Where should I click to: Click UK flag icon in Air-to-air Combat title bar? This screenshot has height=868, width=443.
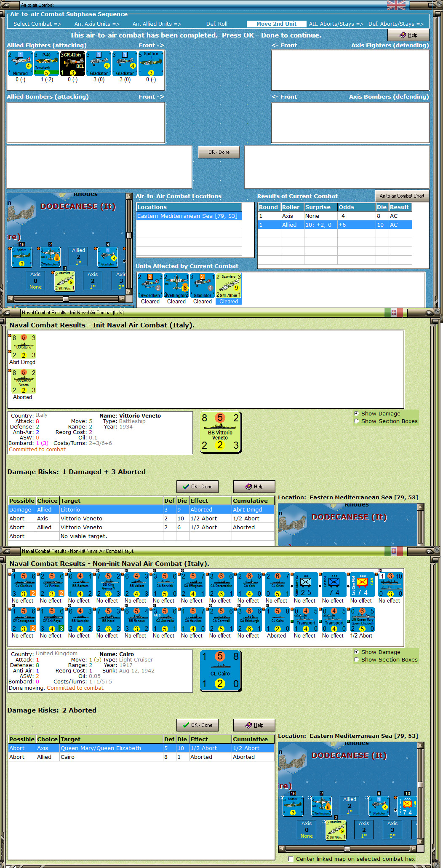(x=396, y=5)
